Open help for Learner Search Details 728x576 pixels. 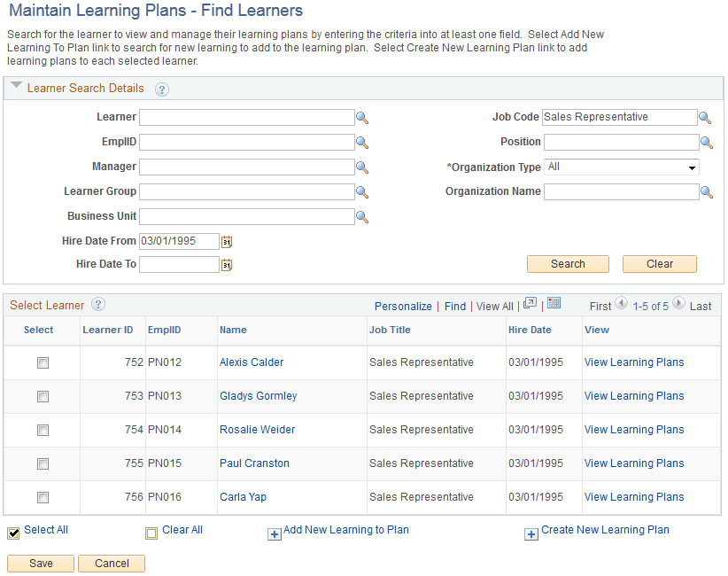point(162,89)
